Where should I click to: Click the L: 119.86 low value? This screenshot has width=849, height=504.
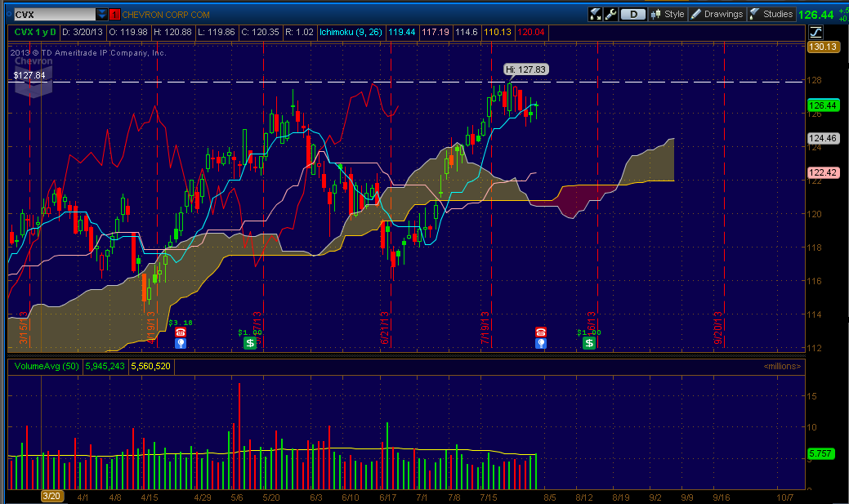(x=216, y=32)
